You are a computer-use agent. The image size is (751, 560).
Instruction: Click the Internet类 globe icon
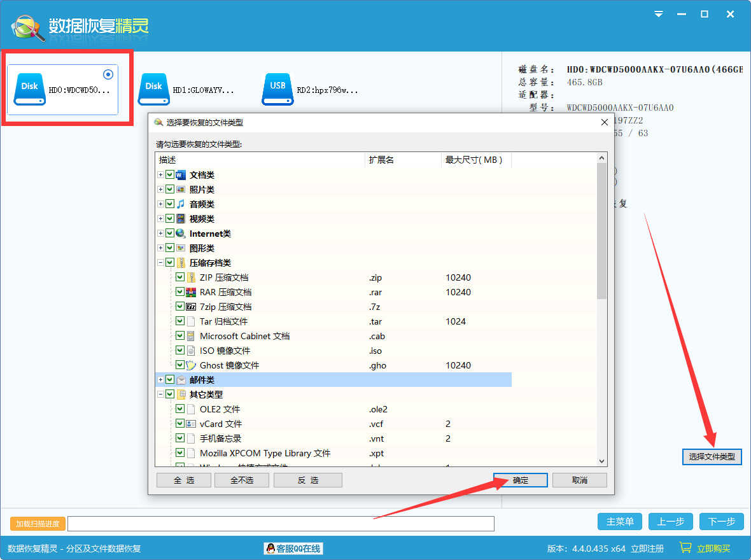point(181,234)
